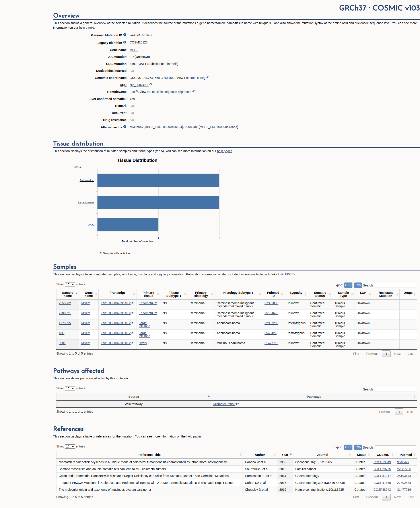Open the Mismatch repair pathway link

coord(224,404)
